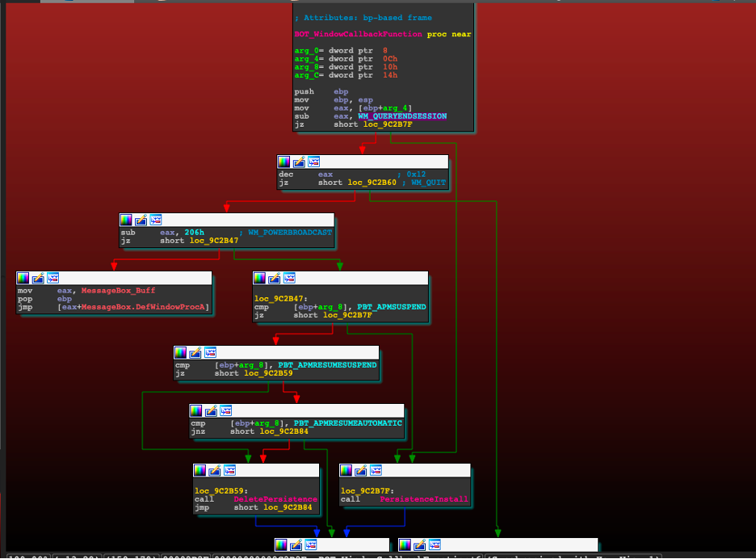Click the loc_9C2B7F: label
The height and width of the screenshot is (559, 756).
(367, 491)
